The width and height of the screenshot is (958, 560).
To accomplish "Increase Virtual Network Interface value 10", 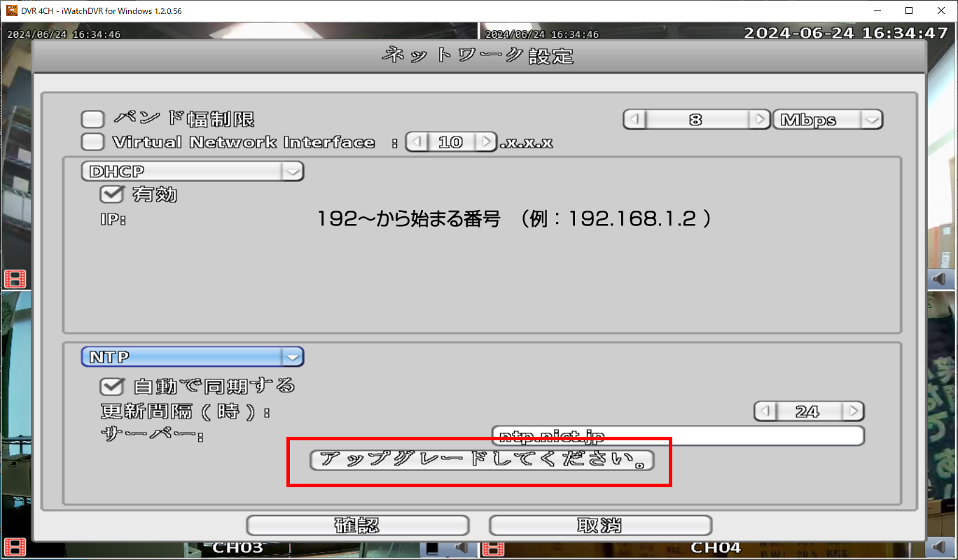I will click(x=485, y=142).
